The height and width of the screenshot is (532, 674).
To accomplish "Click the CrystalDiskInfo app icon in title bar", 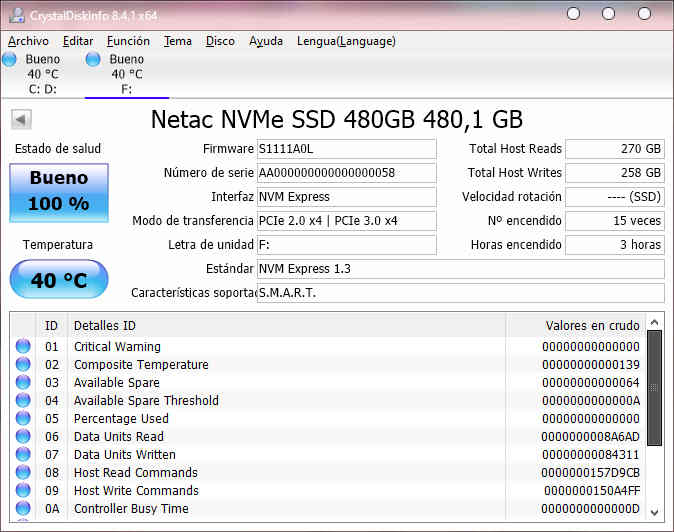I will 17,15.
